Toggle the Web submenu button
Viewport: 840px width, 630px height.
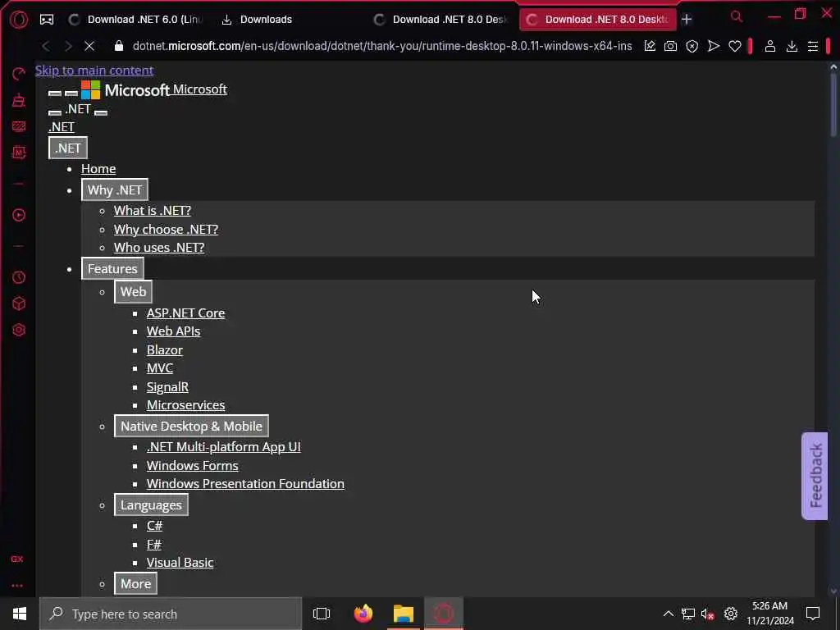[133, 292]
